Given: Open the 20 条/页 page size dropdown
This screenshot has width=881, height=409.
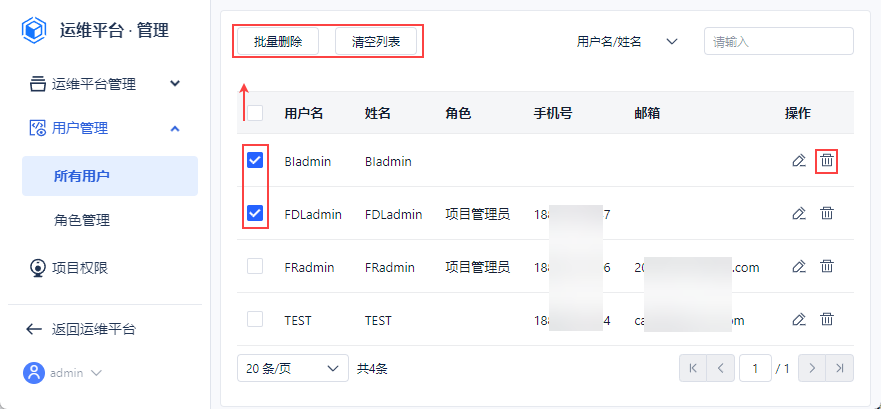Looking at the screenshot, I should (x=292, y=368).
